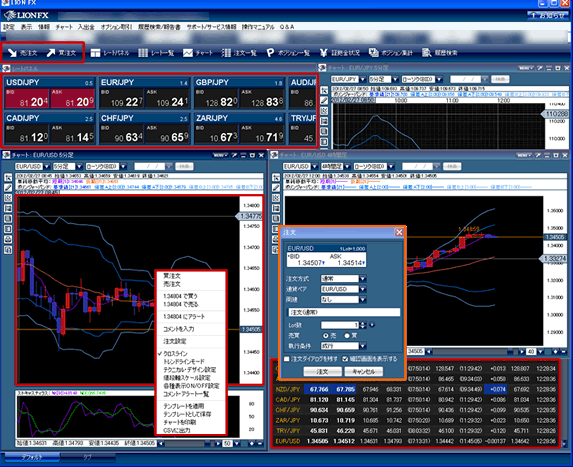Click zoom-out minus icon under EUR/USD 4時間足 chart
The image size is (573, 467).
(564, 352)
